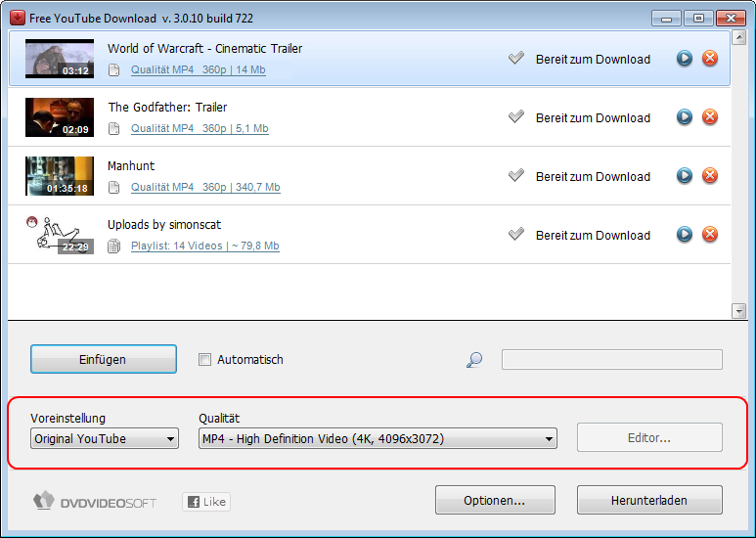
Task: Open the Voreinstellung dropdown
Action: (105, 438)
